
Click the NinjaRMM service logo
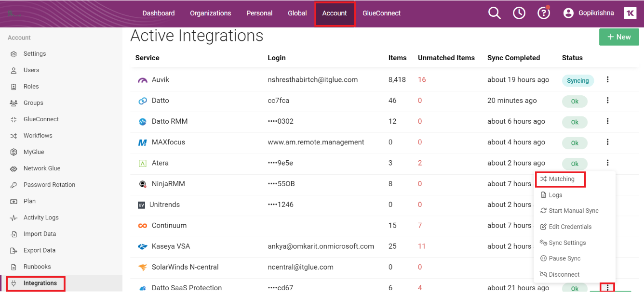(x=143, y=184)
